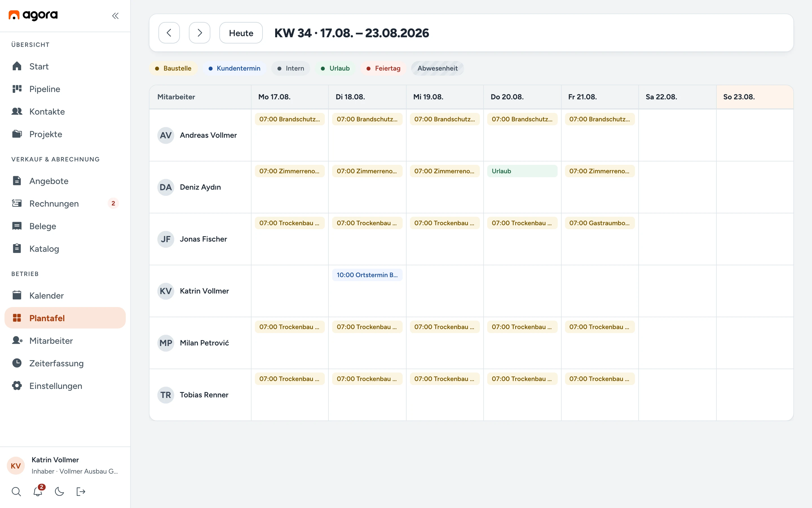Open Deniz Aydın's Urlaub entry on Thursday

pyautogui.click(x=522, y=171)
